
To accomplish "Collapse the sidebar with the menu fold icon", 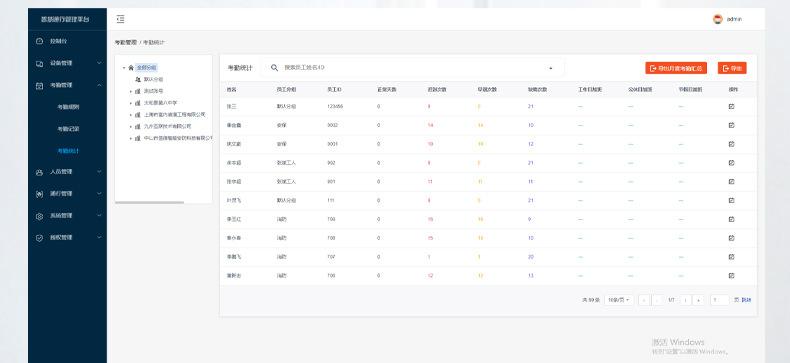I will (120, 19).
